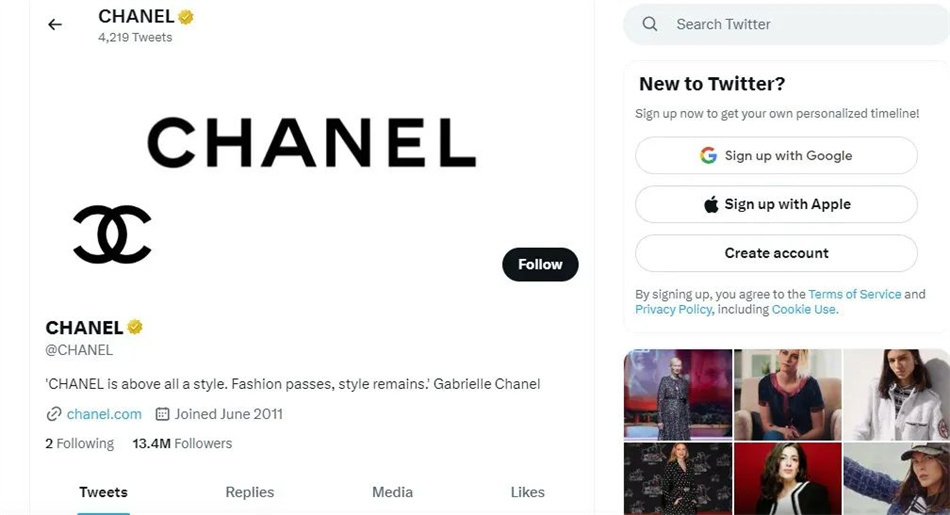The image size is (950, 515).
Task: Click the calendar icon by Joined date
Action: click(163, 414)
